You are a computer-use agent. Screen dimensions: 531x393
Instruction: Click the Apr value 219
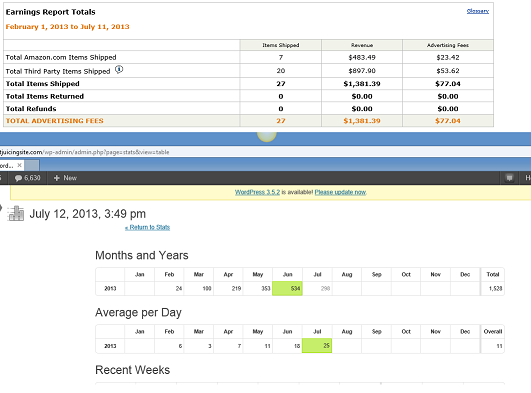tap(228, 288)
